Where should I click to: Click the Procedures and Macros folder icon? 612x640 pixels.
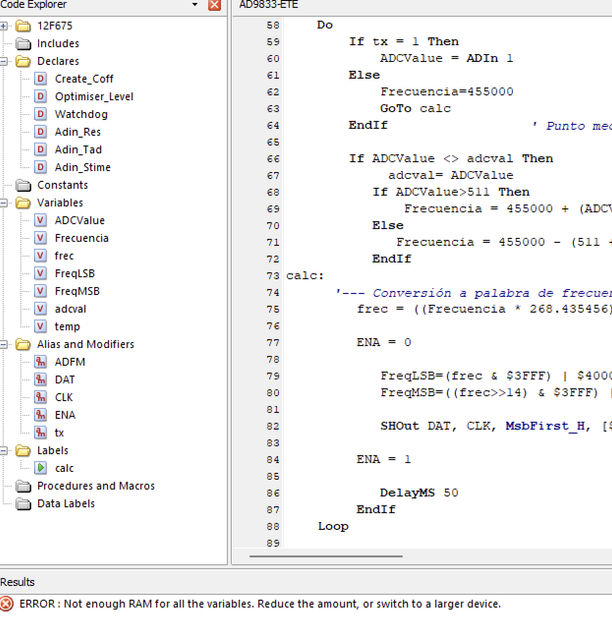pos(23,486)
